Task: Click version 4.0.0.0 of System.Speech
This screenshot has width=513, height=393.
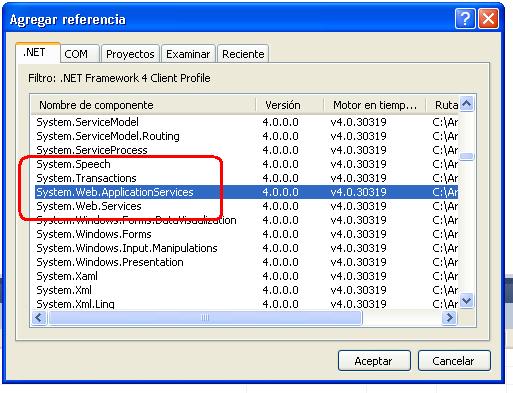Action: pos(280,164)
